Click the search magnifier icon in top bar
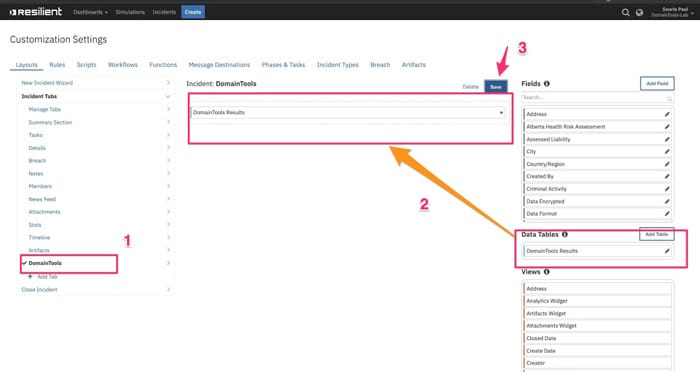 [625, 13]
